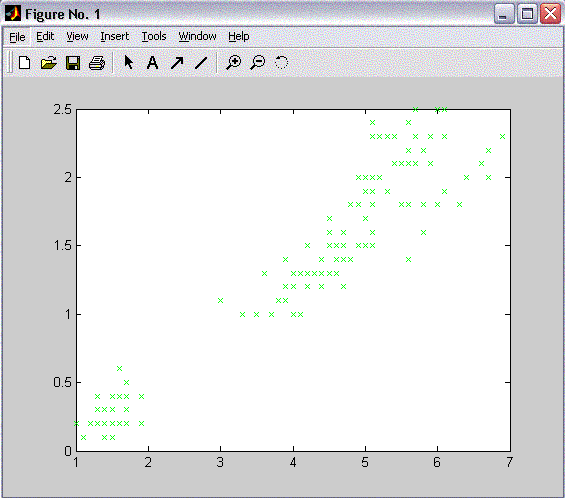Click the New Figure icon
The width and height of the screenshot is (565, 498).
[x=25, y=63]
